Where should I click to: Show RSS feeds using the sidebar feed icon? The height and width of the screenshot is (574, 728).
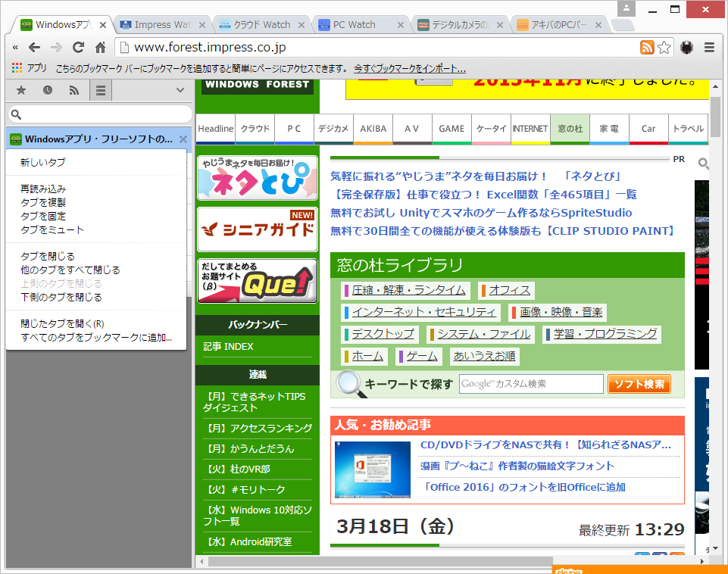[x=73, y=89]
